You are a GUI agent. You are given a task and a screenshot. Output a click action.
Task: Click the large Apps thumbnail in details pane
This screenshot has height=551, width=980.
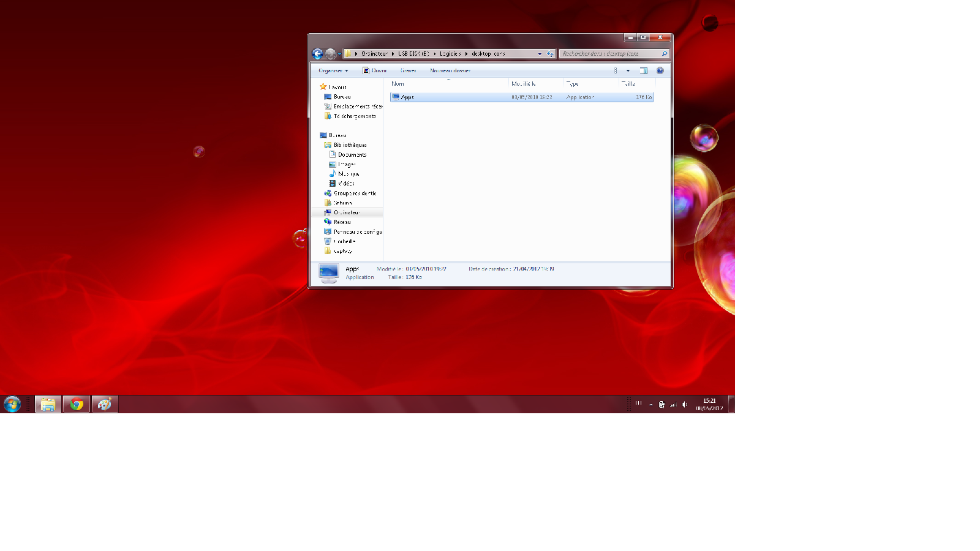click(328, 273)
